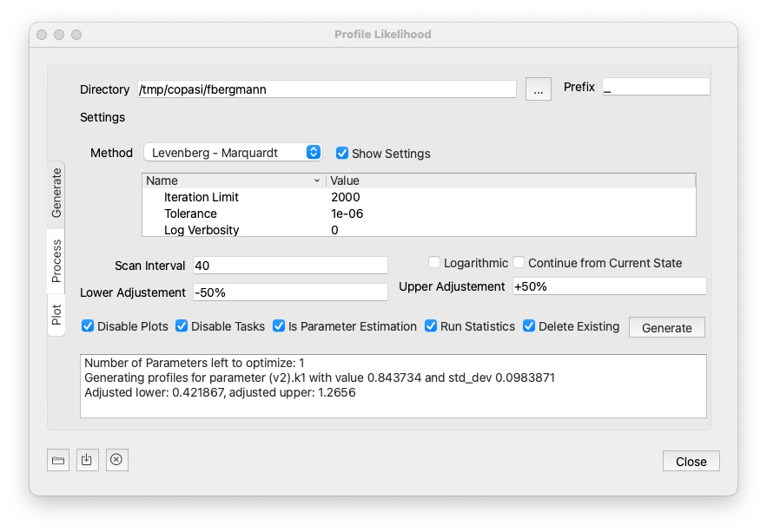Click the Name column sort chevron
The image size is (767, 532).
click(x=317, y=181)
